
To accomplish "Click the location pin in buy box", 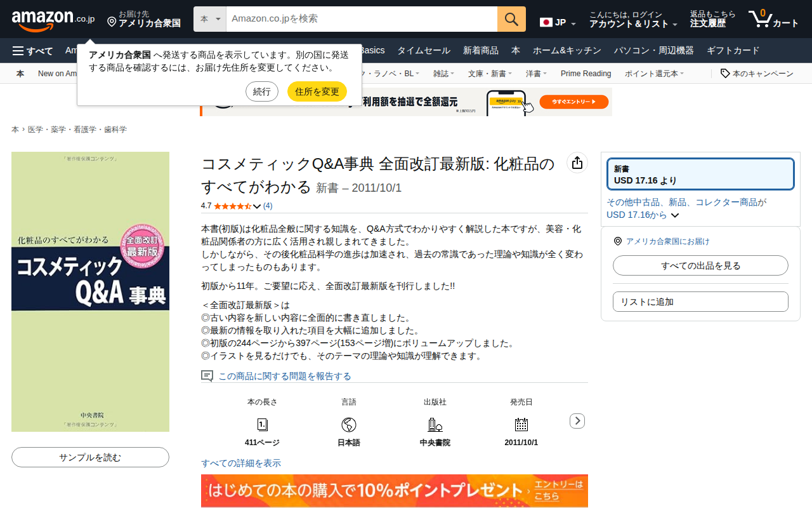I will click(x=618, y=241).
